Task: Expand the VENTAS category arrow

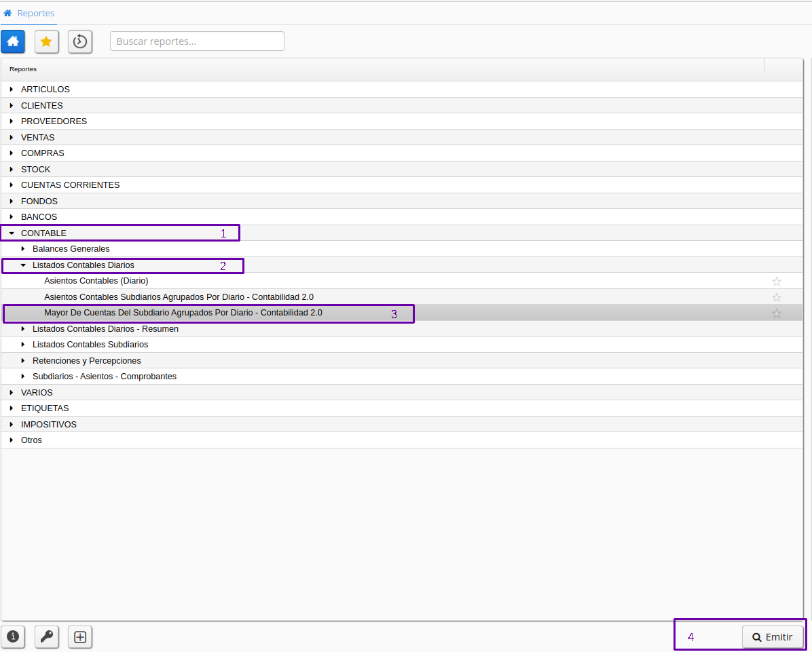Action: click(x=12, y=137)
